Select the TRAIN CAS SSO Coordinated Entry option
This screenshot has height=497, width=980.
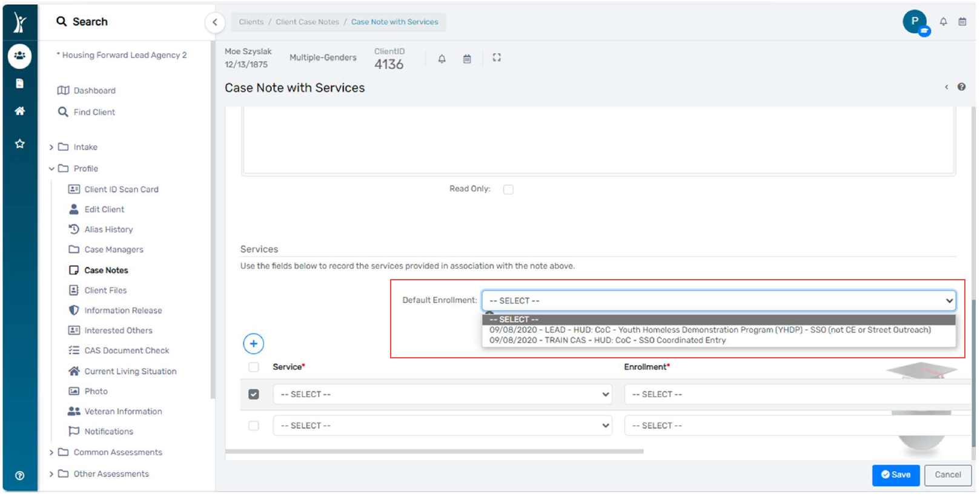click(x=607, y=341)
